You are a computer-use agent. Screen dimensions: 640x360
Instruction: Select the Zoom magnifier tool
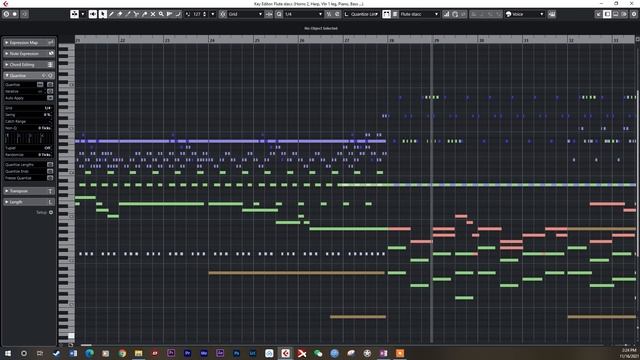161,14
